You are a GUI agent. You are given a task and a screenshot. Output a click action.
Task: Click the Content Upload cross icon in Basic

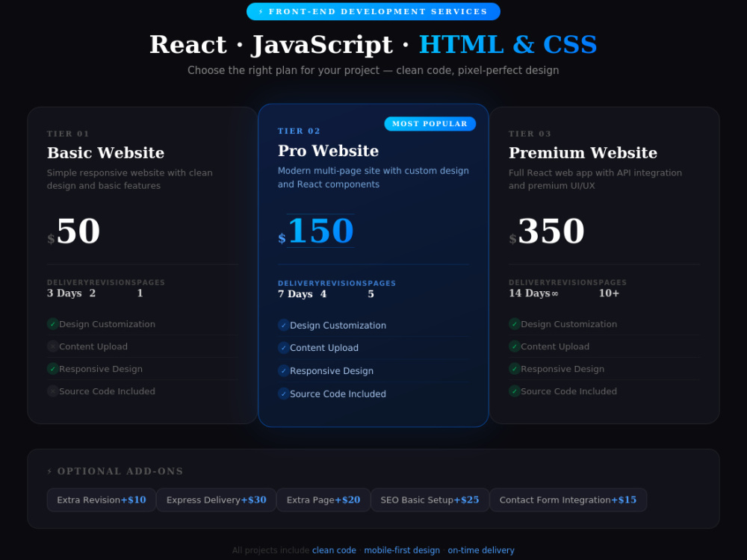click(53, 346)
